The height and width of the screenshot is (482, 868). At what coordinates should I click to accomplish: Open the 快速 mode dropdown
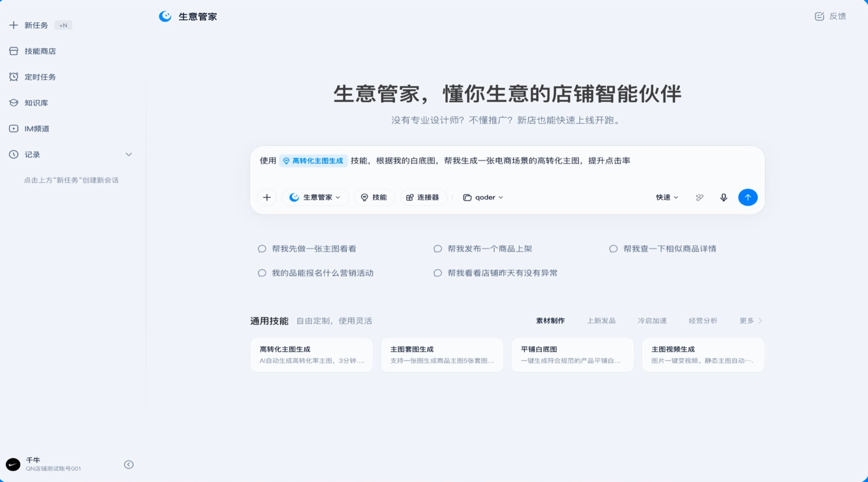tap(667, 197)
